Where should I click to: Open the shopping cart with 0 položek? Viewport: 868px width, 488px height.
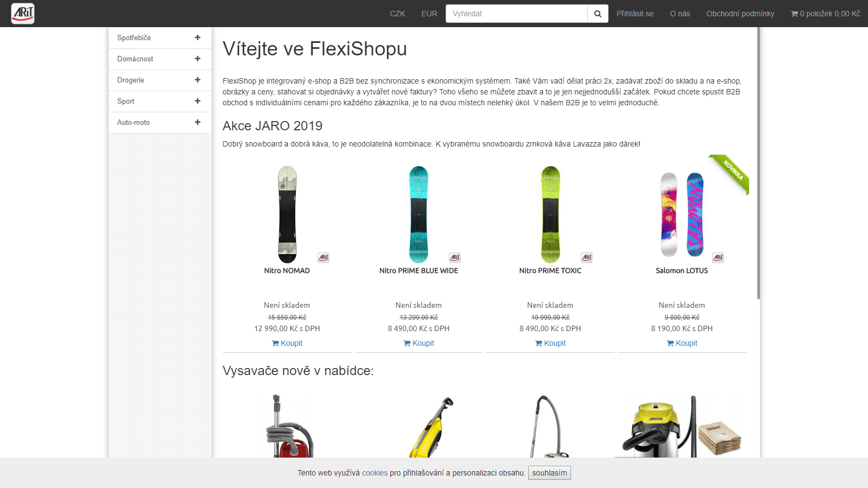point(825,14)
